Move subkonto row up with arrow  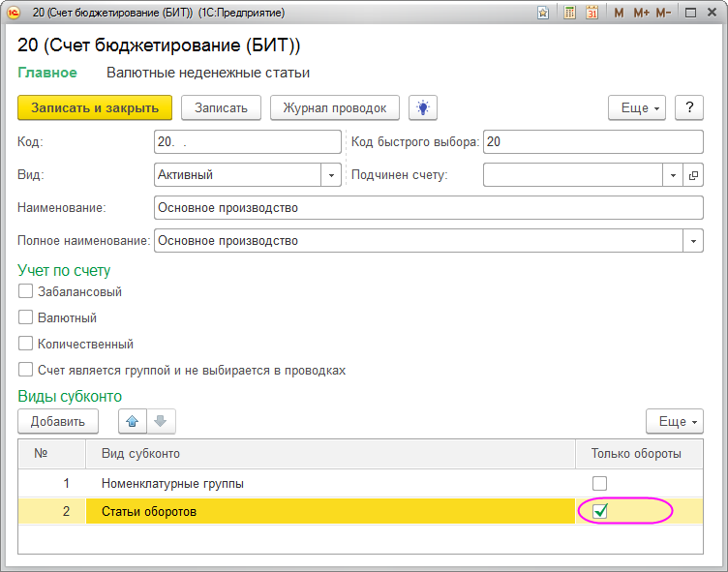pos(133,421)
